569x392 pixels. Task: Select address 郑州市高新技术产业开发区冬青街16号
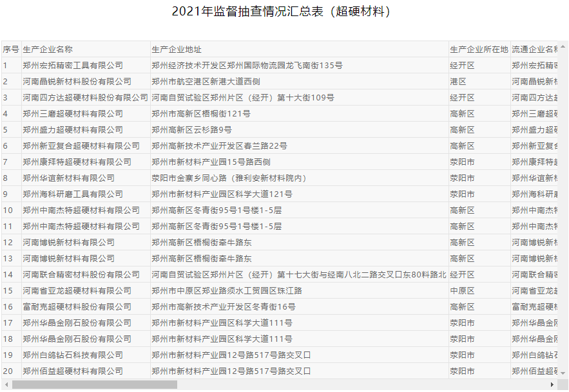click(300, 307)
